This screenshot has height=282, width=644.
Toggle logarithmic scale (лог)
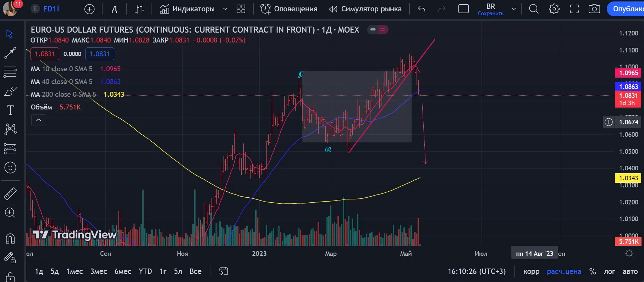pyautogui.click(x=610, y=271)
